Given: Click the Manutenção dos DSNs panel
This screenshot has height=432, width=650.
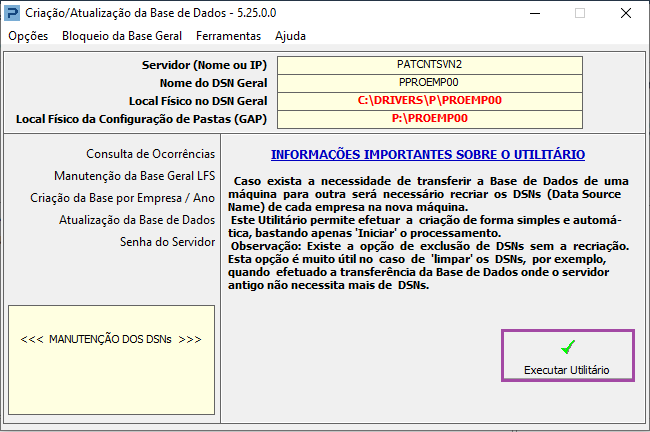Looking at the screenshot, I should [x=112, y=360].
